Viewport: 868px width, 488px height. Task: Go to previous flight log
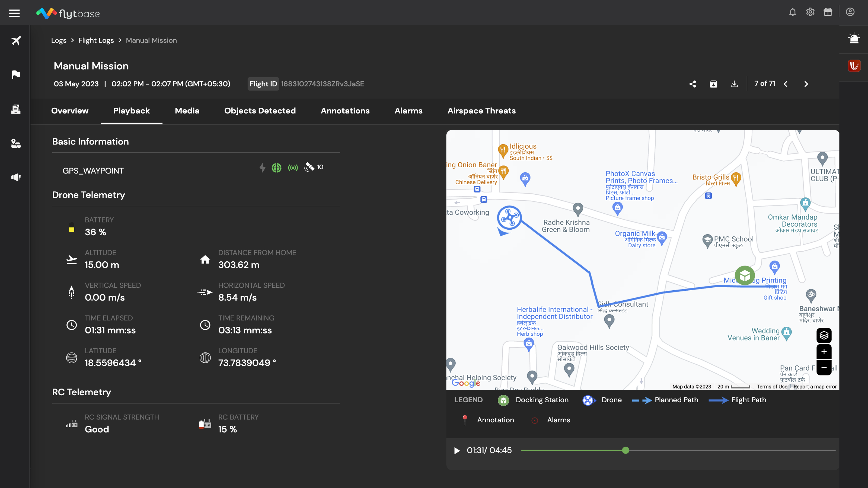786,84
